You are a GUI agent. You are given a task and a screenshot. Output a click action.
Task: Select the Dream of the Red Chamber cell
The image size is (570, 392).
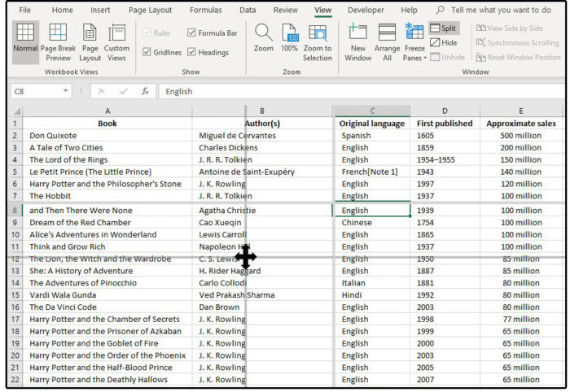pos(107,223)
